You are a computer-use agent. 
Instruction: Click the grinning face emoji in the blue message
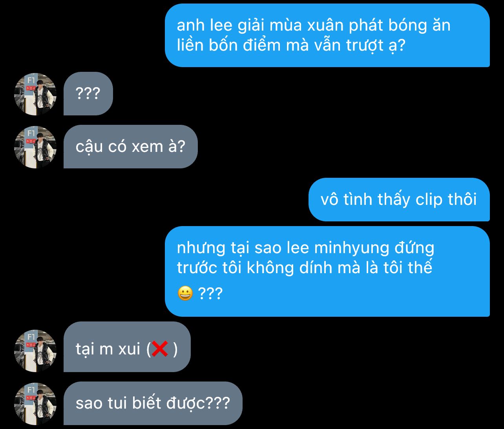click(x=185, y=293)
